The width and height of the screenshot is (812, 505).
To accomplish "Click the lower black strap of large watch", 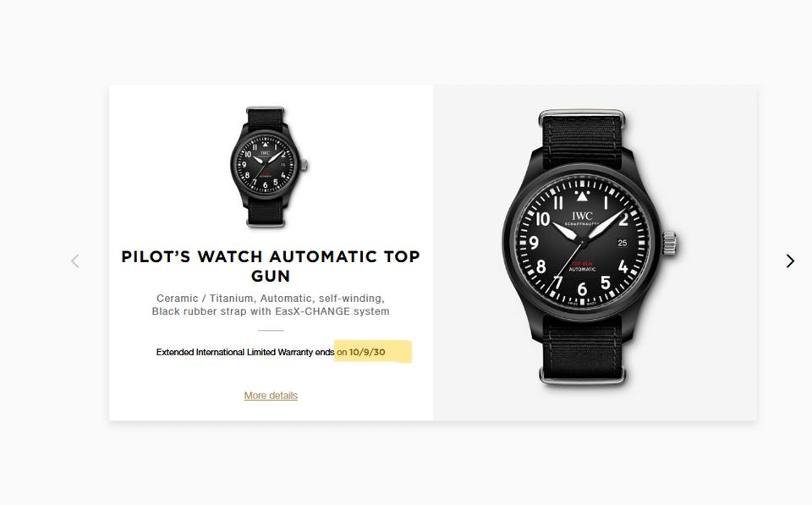I will [582, 348].
